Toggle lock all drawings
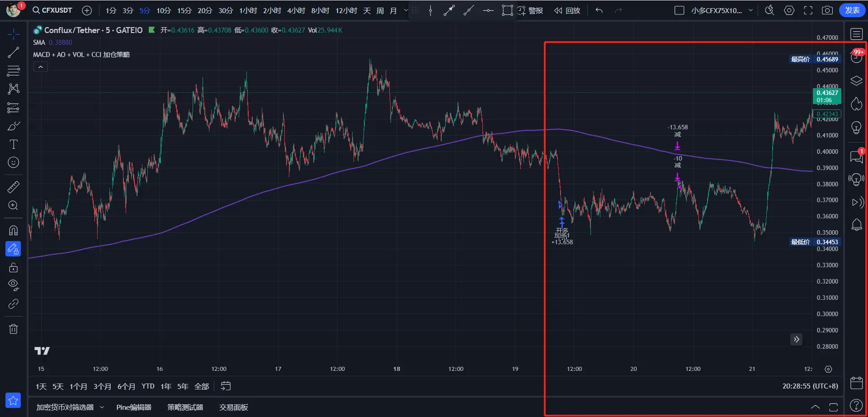 pos(14,267)
